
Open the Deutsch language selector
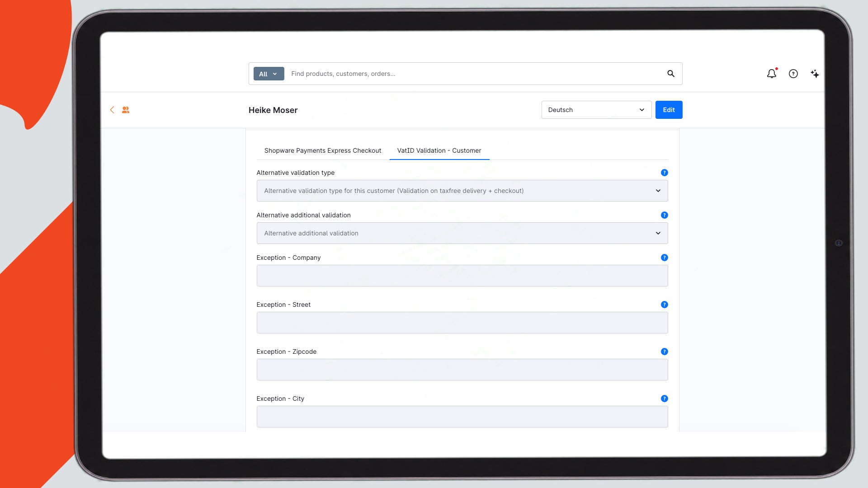coord(596,110)
